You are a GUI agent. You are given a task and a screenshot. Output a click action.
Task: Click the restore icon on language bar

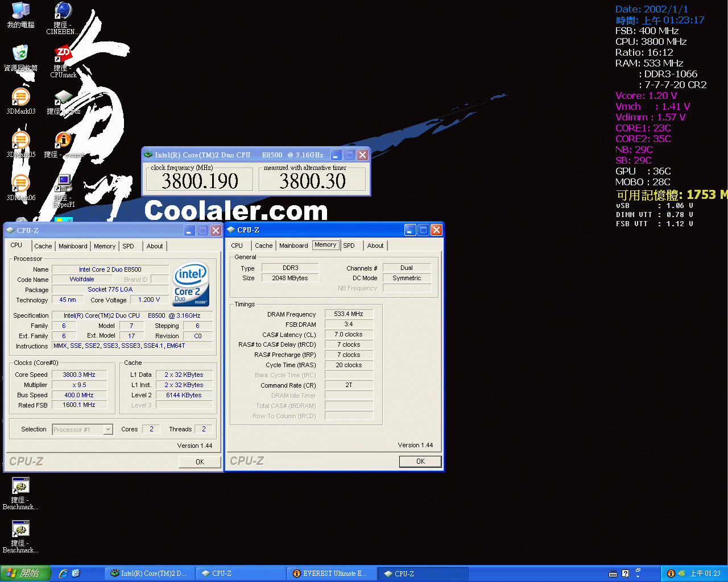point(638,570)
